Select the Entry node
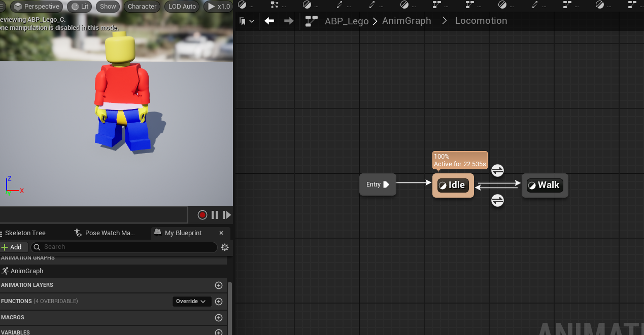The height and width of the screenshot is (335, 644). pyautogui.click(x=378, y=184)
